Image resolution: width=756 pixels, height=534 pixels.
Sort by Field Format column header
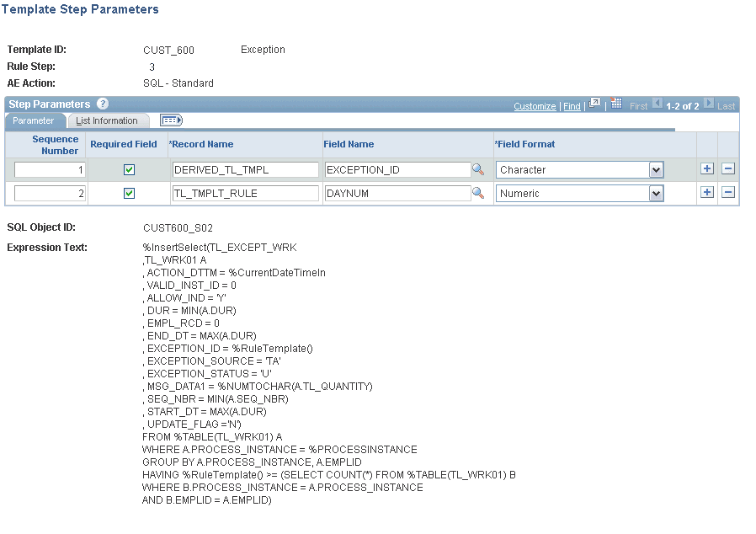point(524,144)
